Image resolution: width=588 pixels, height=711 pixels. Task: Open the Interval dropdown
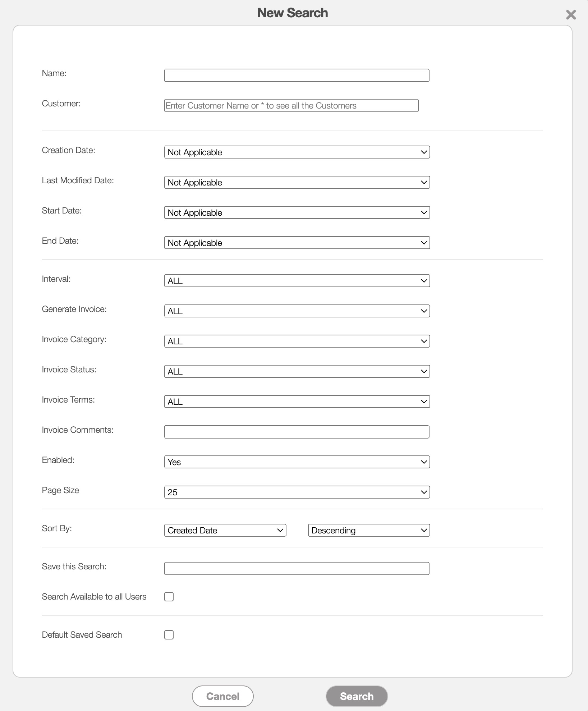point(297,281)
